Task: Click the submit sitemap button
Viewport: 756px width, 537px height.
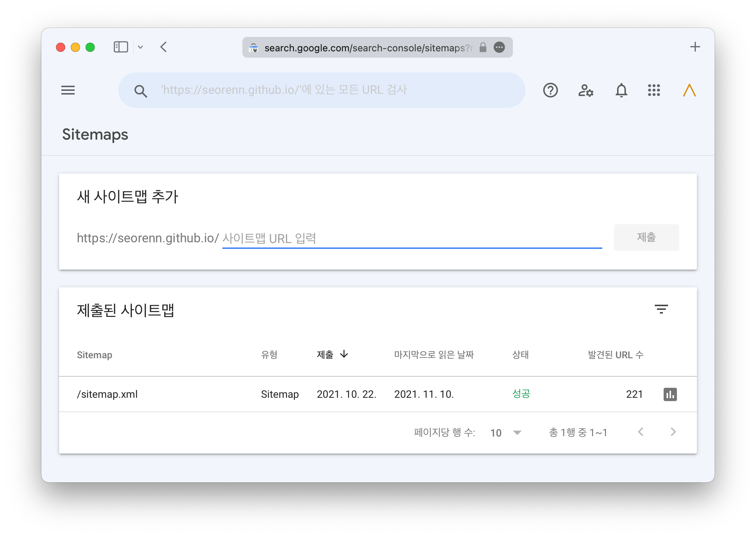Action: (646, 237)
